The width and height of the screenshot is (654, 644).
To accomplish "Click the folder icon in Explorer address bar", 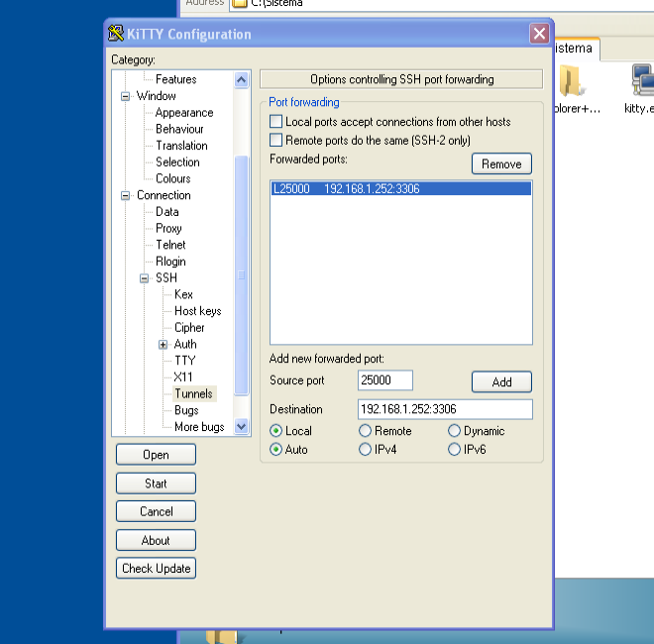I will tap(240, 3).
